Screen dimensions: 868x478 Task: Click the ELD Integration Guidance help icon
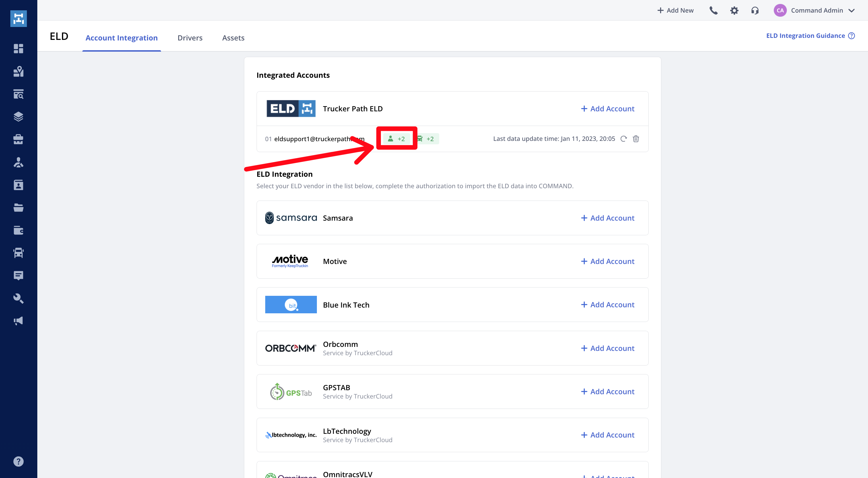851,36
